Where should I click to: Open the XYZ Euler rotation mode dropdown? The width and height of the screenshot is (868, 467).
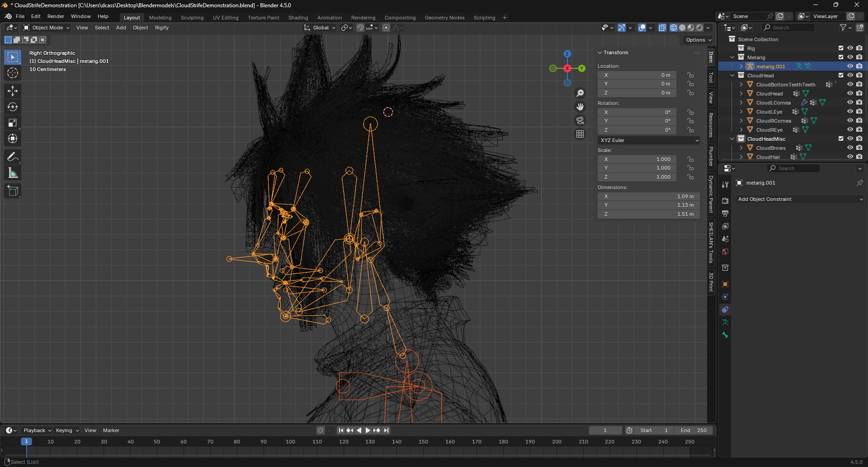click(649, 140)
